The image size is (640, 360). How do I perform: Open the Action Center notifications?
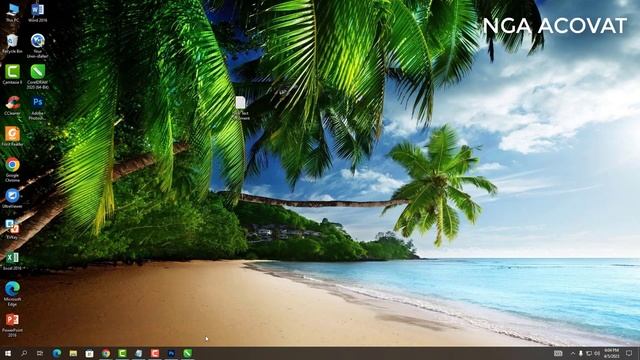pos(629,353)
